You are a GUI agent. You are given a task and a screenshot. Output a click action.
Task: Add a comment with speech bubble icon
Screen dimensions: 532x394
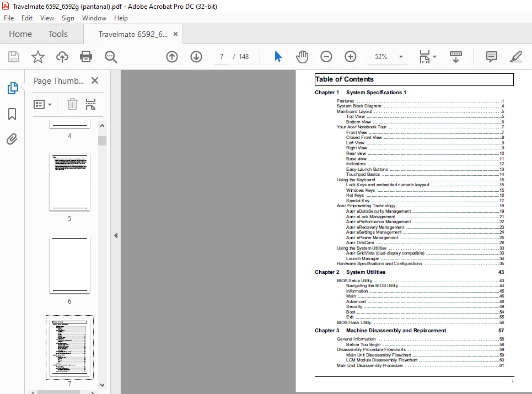491,57
